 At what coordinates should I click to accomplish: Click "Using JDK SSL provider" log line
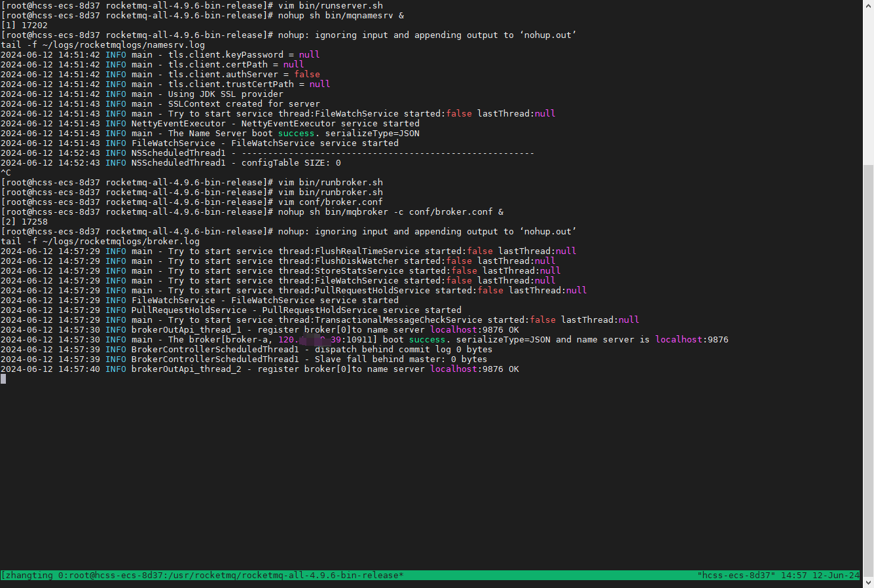[142, 94]
